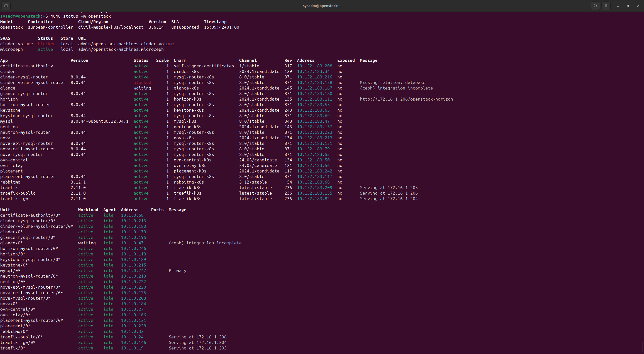The height and width of the screenshot is (354, 644).
Task: Restore the terminal window size
Action: pos(628,6)
